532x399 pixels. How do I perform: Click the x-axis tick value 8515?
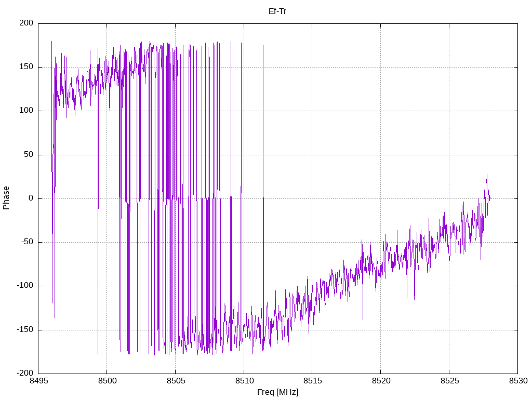312,381
